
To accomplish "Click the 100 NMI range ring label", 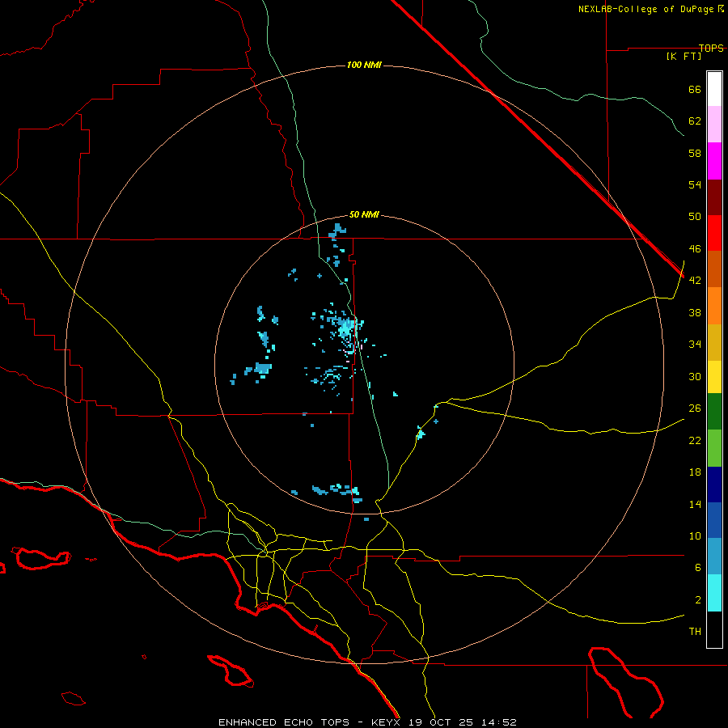I will [x=363, y=65].
